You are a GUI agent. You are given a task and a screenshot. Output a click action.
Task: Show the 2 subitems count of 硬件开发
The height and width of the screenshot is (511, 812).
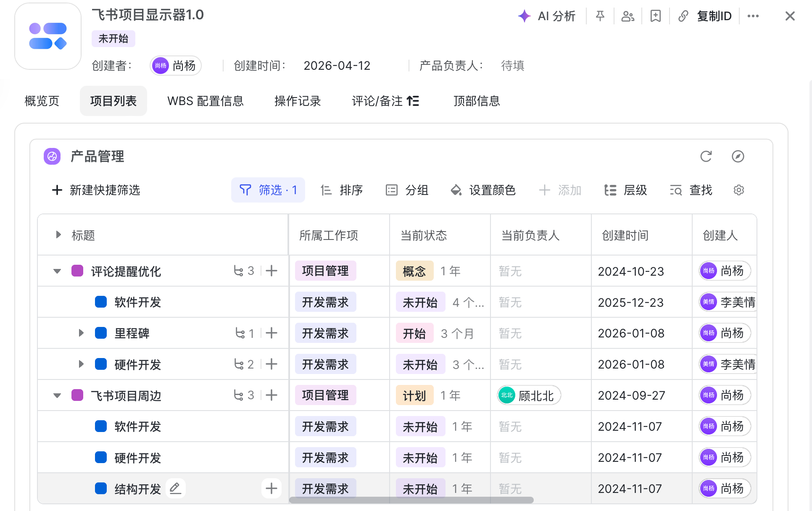tap(244, 364)
